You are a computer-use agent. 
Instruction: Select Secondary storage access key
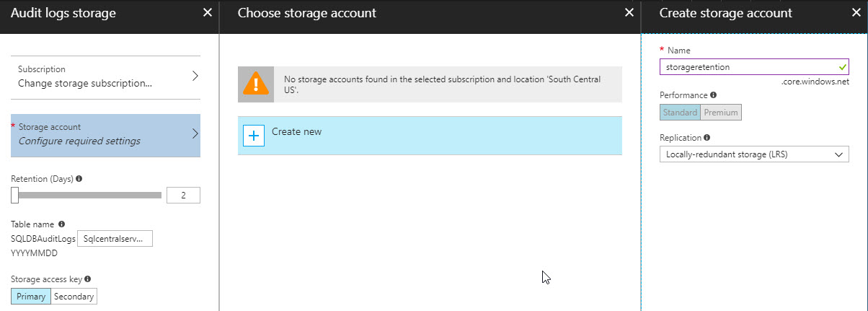click(x=74, y=296)
